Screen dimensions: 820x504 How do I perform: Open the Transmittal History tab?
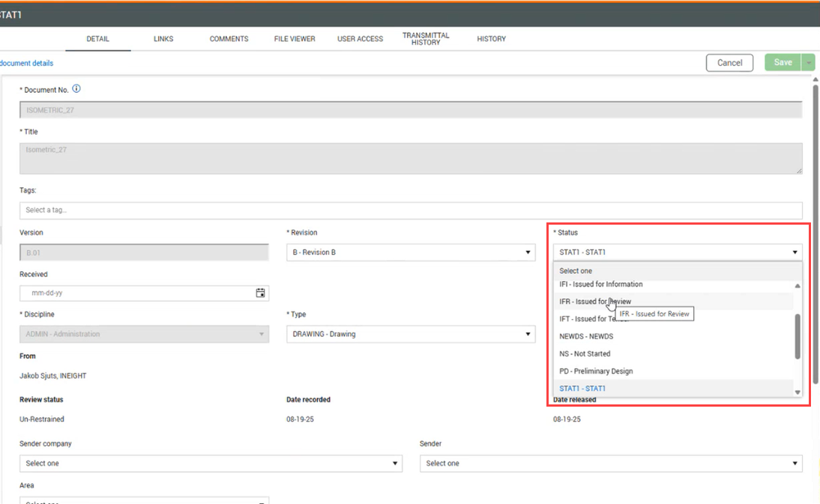[x=426, y=39]
